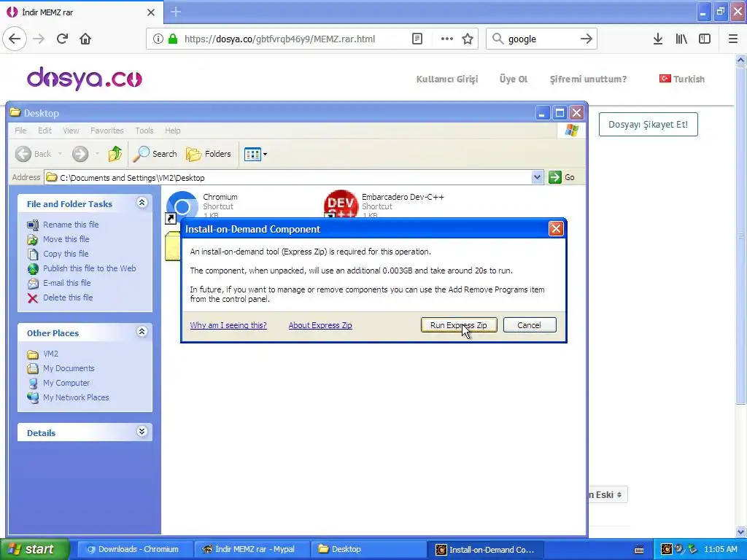The height and width of the screenshot is (560, 747).
Task: Click Rename this file task
Action: click(x=71, y=225)
